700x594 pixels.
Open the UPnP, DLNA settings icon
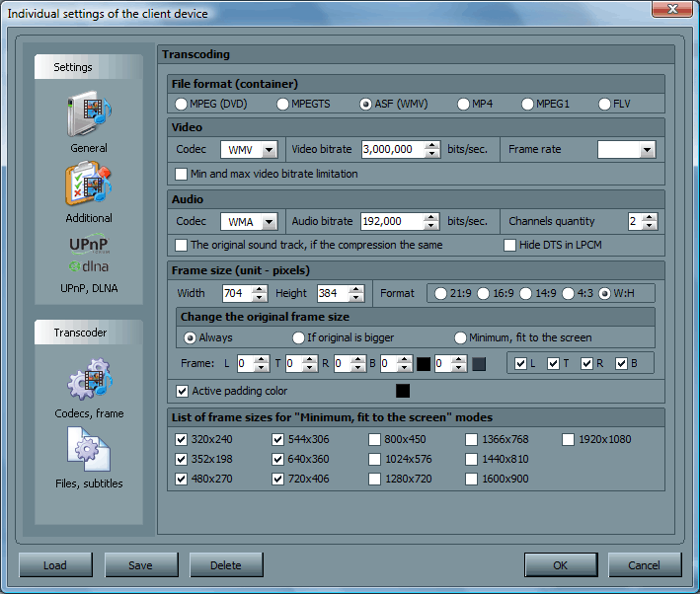point(89,253)
